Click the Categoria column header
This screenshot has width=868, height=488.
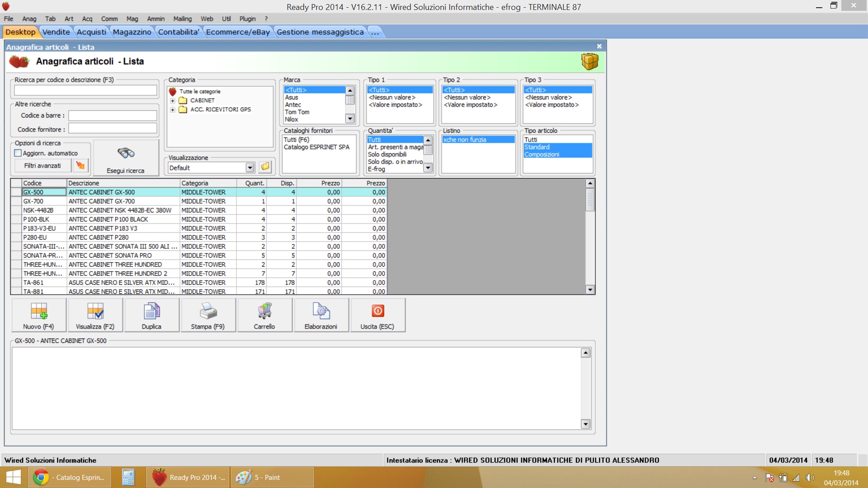(x=208, y=183)
